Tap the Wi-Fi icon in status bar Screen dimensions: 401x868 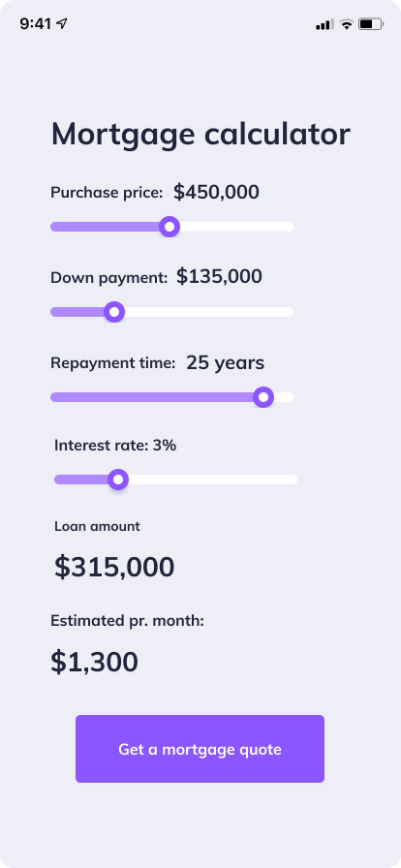point(346,24)
